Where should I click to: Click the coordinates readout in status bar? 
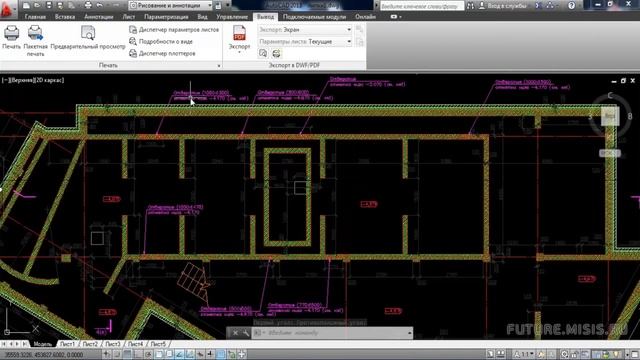point(44,355)
